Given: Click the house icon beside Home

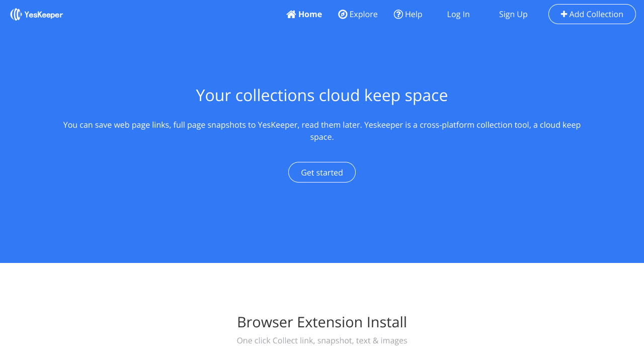Looking at the screenshot, I should click(x=291, y=15).
